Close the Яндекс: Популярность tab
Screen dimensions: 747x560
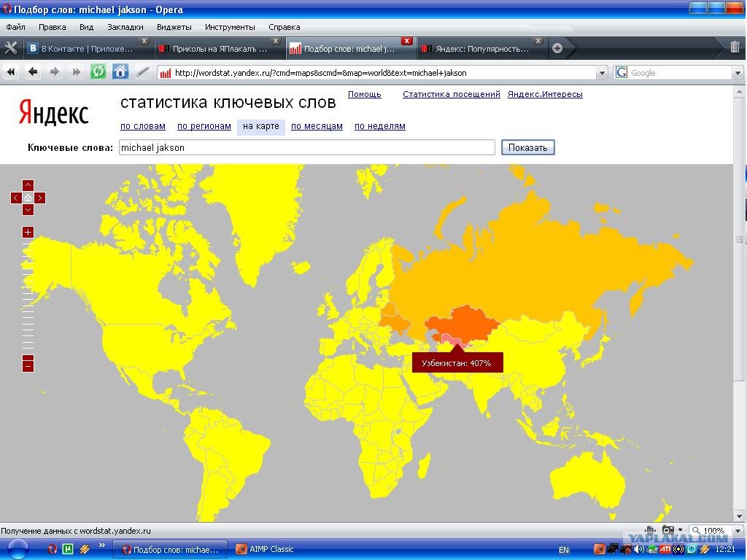538,41
